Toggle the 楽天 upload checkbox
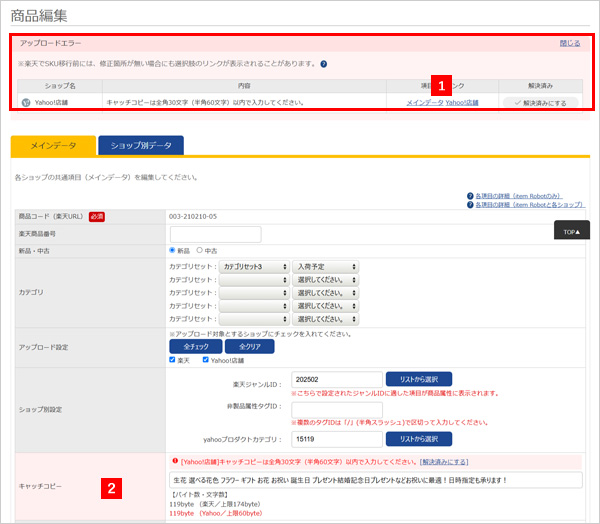The height and width of the screenshot is (524, 600). [173, 360]
